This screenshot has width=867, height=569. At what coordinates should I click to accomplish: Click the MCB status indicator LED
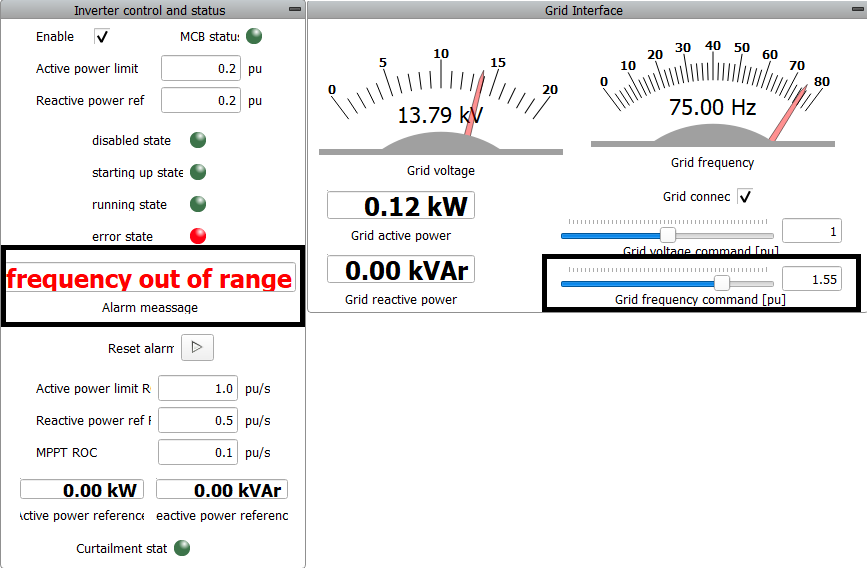click(254, 37)
